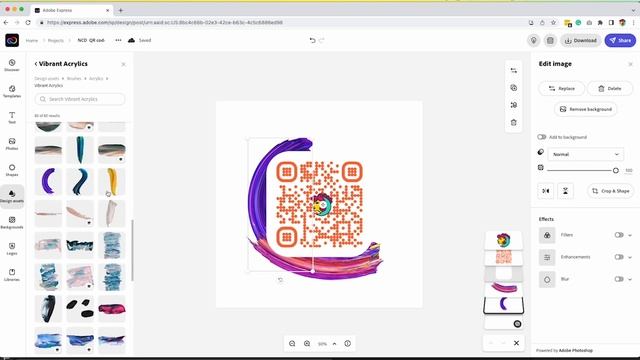The width and height of the screenshot is (640, 360).
Task: Click the rotate handle below selected image
Action: [x=280, y=280]
